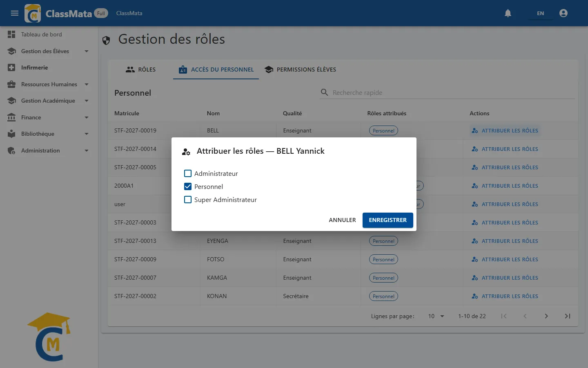Expand Ressources Humaines submenu arrow
This screenshot has width=588, height=368.
[x=87, y=84]
